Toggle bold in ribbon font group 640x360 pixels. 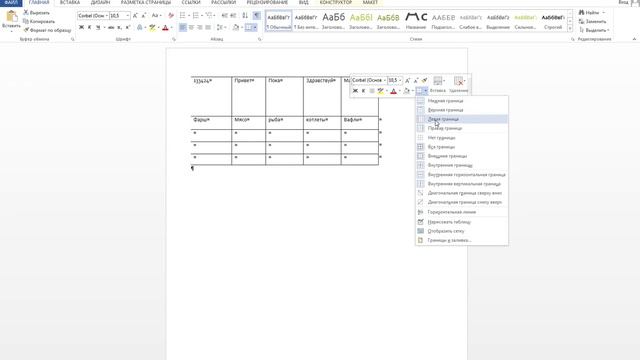click(81, 27)
